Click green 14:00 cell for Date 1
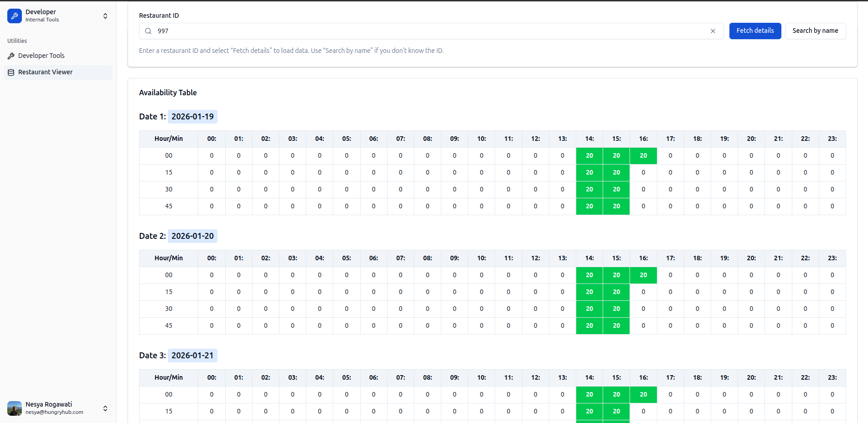Screen dimensions: 868x423 (589, 155)
